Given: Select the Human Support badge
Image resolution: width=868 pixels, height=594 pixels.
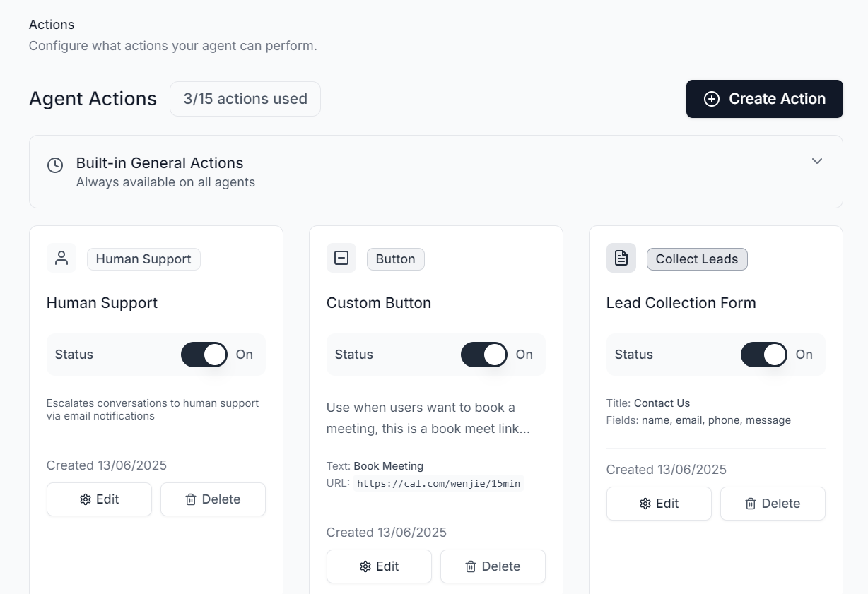Looking at the screenshot, I should pyautogui.click(x=143, y=259).
